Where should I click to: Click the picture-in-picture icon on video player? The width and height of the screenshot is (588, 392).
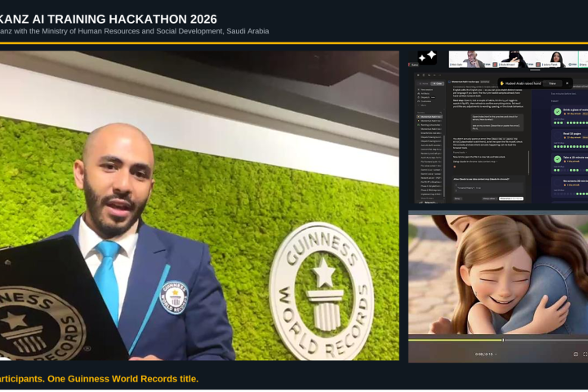(x=576, y=354)
